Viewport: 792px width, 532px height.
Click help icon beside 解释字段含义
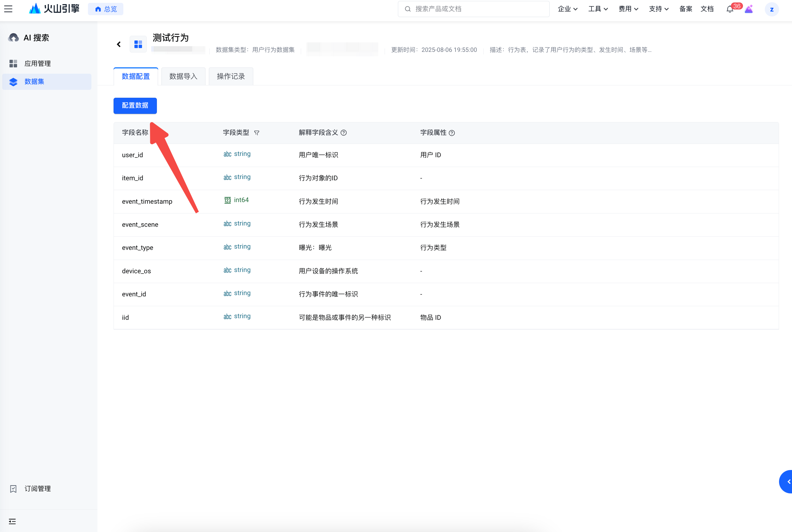coord(343,133)
